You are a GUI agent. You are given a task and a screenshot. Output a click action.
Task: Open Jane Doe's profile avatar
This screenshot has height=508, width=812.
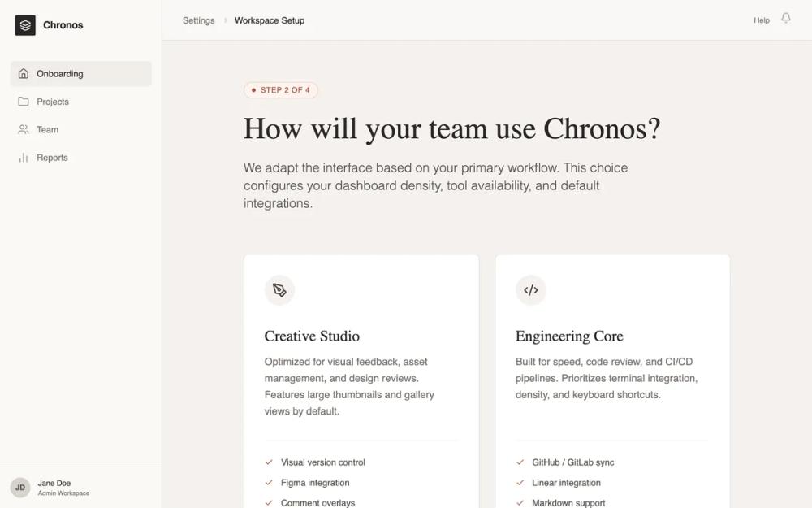[19, 487]
